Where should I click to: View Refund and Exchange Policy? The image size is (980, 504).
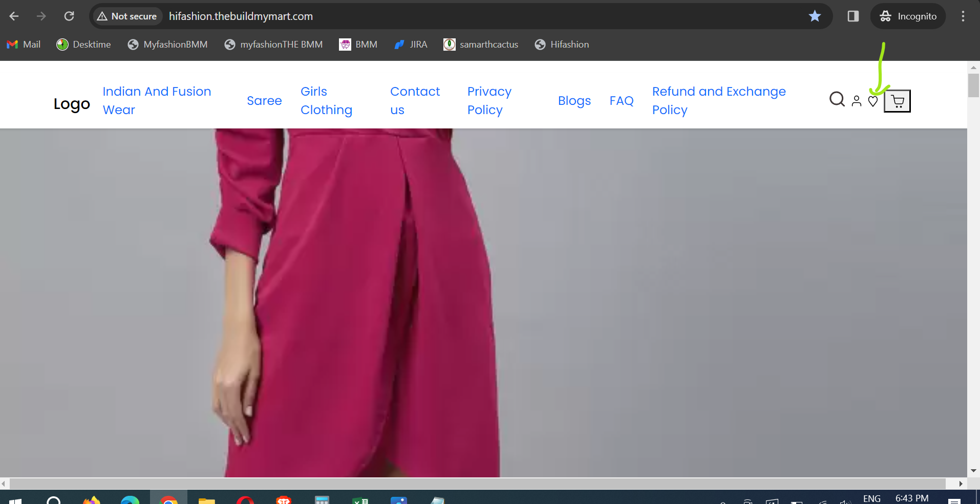click(x=719, y=101)
